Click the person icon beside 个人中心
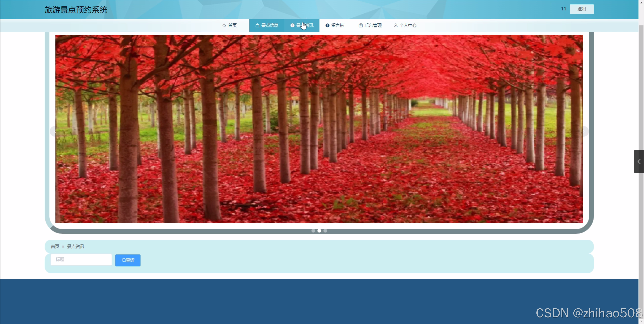The height and width of the screenshot is (324, 644). [x=396, y=25]
